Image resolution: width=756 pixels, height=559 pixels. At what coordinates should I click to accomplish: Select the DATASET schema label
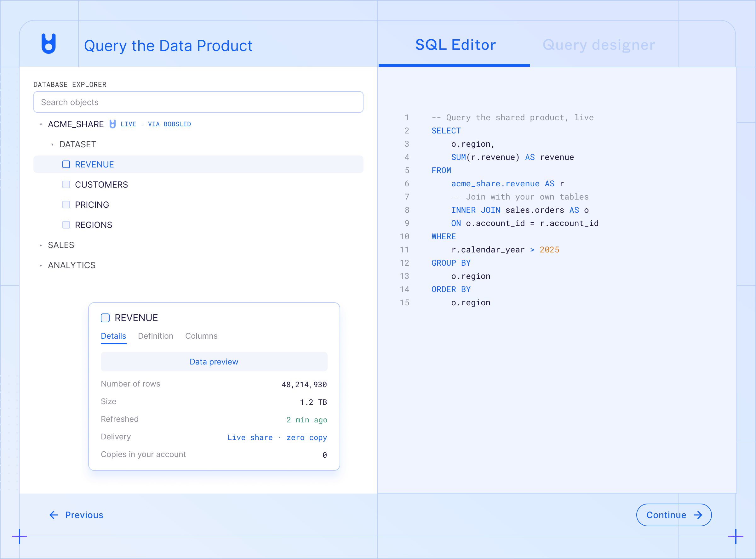(77, 144)
